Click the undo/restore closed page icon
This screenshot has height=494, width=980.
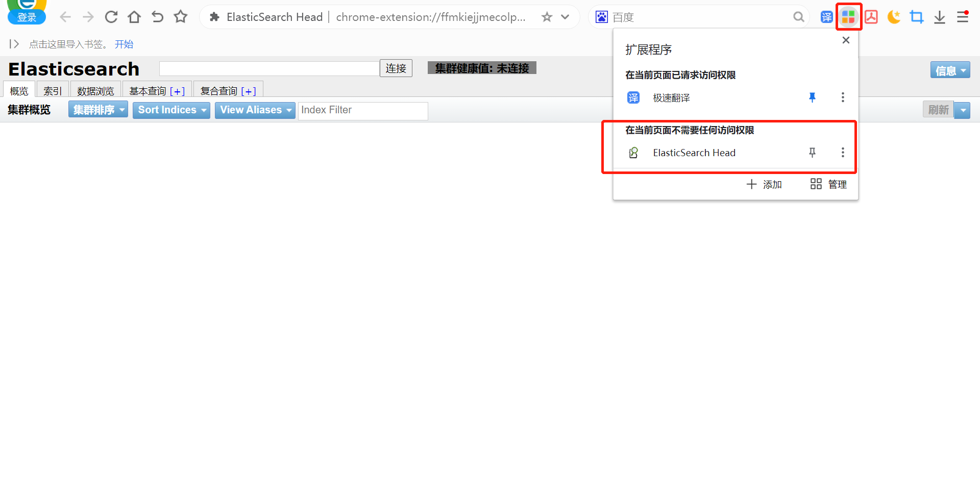pos(157,17)
